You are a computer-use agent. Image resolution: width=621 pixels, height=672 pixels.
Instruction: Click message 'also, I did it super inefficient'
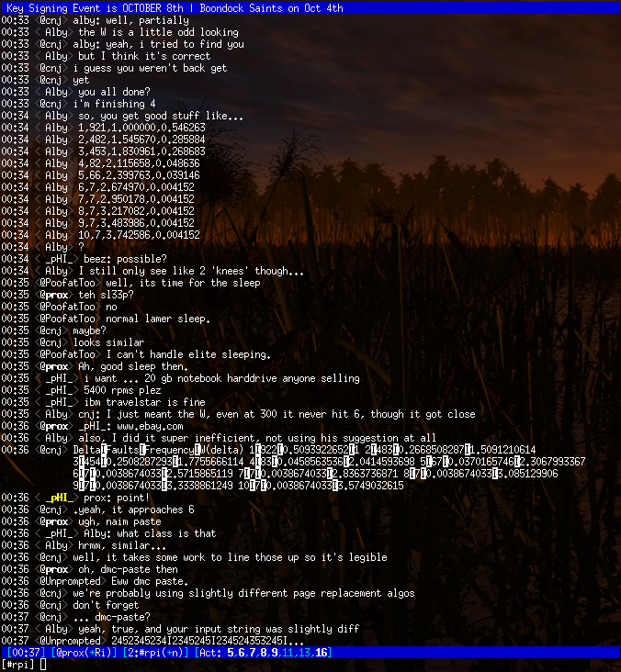coord(257,439)
